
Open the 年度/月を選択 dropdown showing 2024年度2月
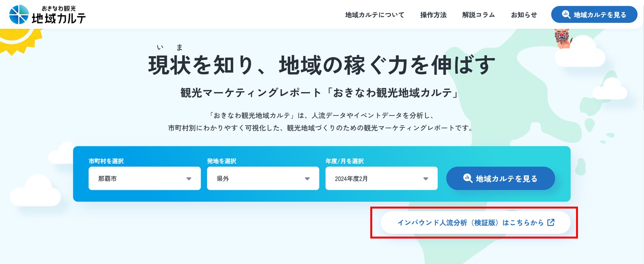[x=381, y=178]
